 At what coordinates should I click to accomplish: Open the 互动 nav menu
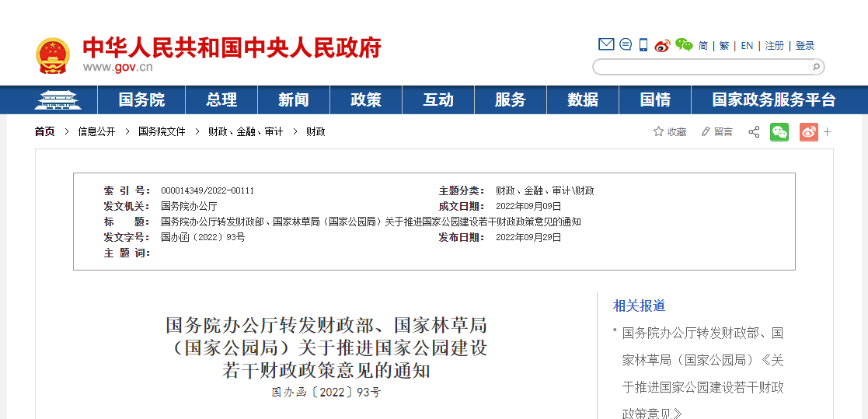coord(438,100)
